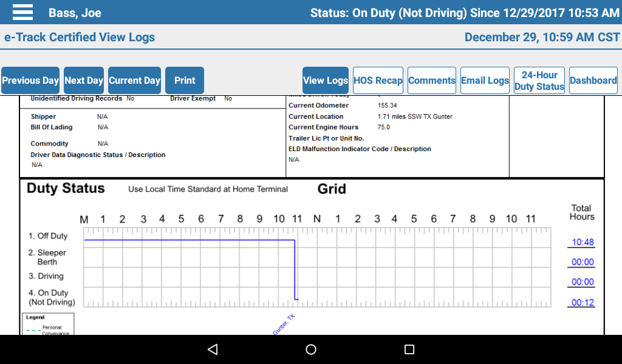Click the blue status drop line at 11
The width and height of the screenshot is (622, 364).
tap(295, 269)
